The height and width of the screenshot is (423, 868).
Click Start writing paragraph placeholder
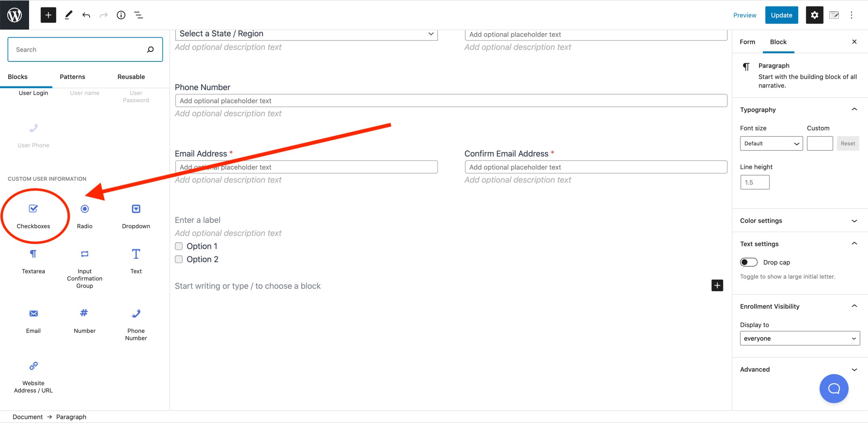click(247, 286)
